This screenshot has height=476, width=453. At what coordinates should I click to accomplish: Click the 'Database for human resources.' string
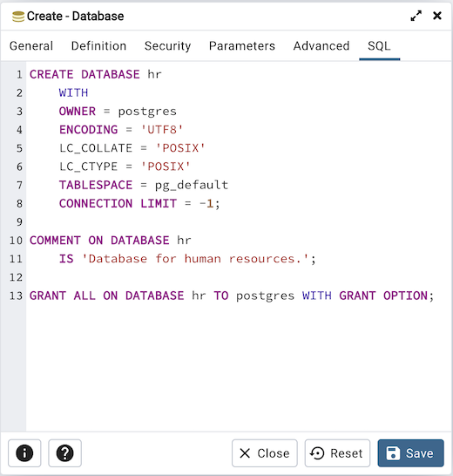click(x=195, y=259)
